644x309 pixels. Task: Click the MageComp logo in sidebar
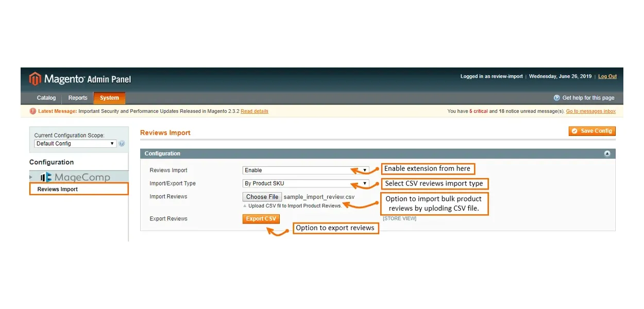pos(76,177)
